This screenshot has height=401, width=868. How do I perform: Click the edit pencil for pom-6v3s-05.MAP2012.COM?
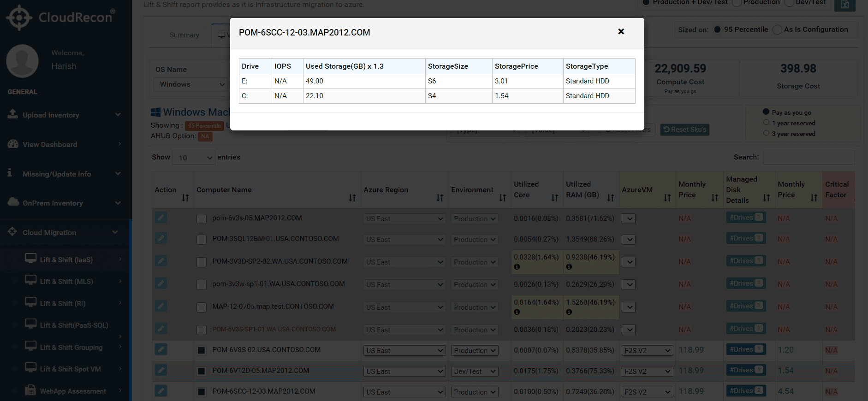161,218
